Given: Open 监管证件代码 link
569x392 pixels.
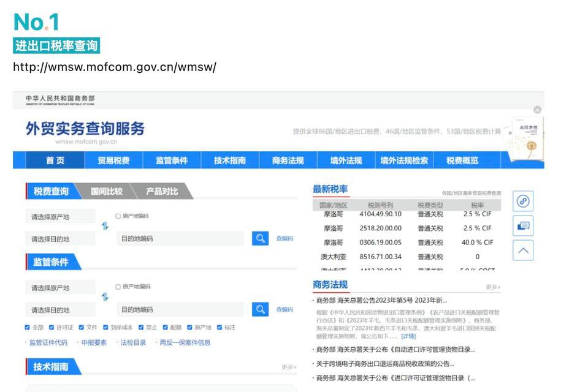Looking at the screenshot, I should [48, 342].
